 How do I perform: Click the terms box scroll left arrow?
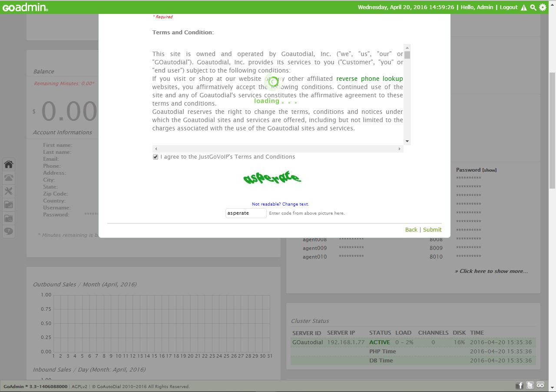coord(156,149)
